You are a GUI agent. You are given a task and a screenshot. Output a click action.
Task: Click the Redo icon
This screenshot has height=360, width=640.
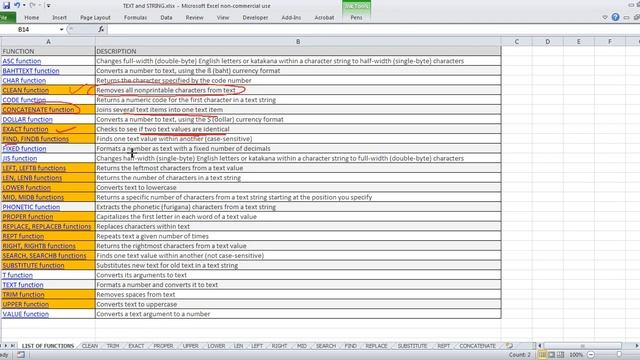click(33, 5)
